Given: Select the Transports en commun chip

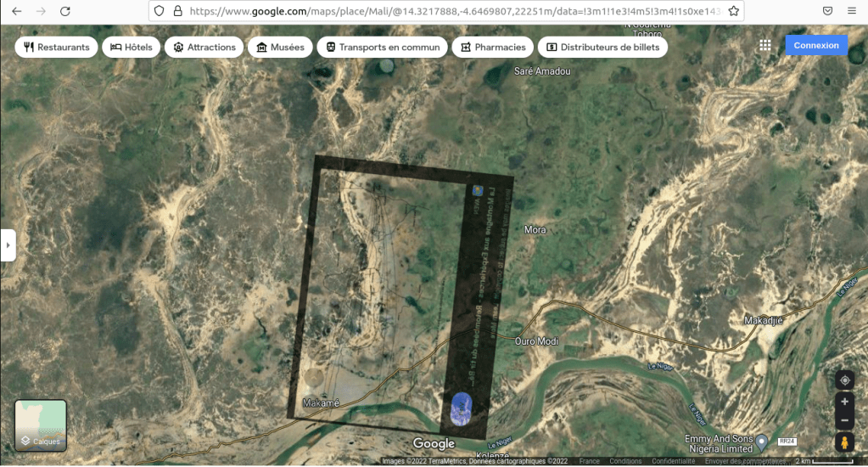Looking at the screenshot, I should pyautogui.click(x=382, y=48).
